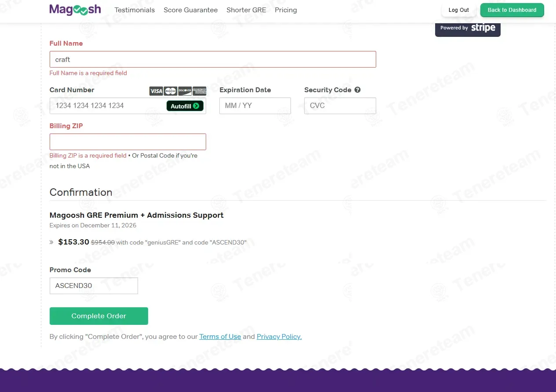The image size is (556, 392).
Task: Click the Discover card icon
Action: (185, 91)
